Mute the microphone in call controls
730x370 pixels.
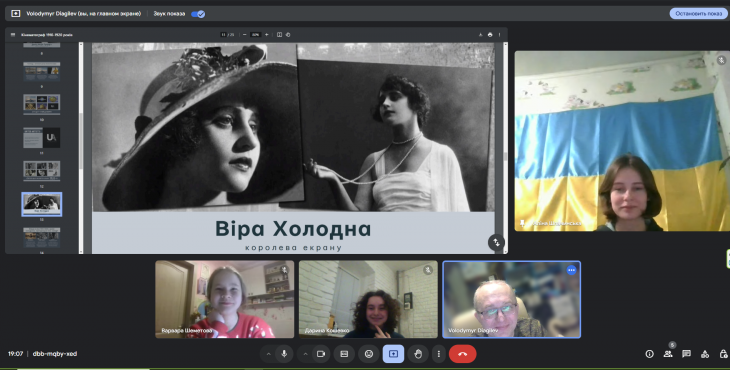coord(284,354)
